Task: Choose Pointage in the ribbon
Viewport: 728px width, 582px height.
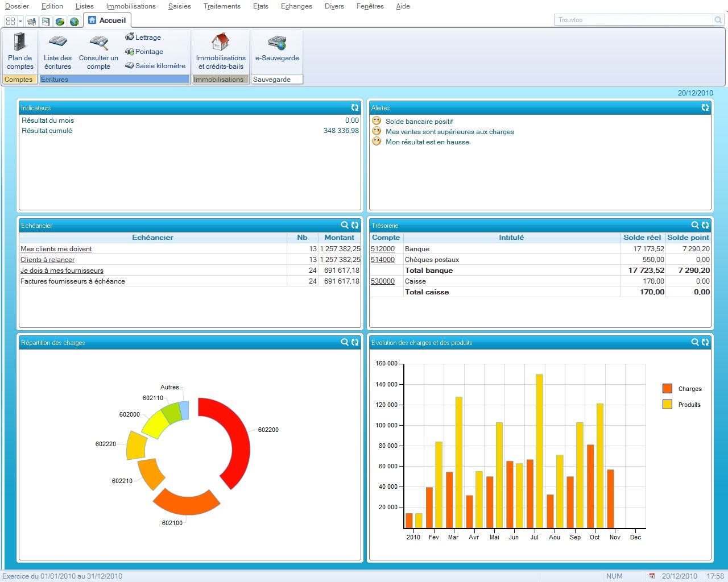Action: 144,52
